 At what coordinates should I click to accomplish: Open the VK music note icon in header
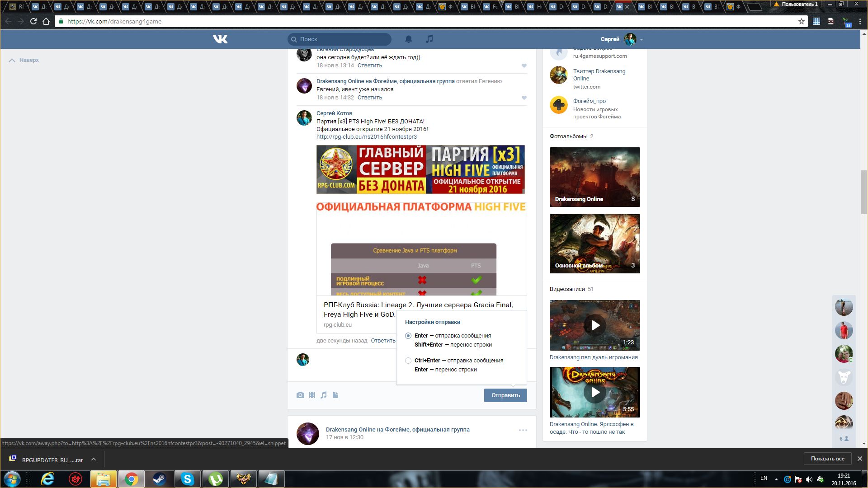click(429, 39)
